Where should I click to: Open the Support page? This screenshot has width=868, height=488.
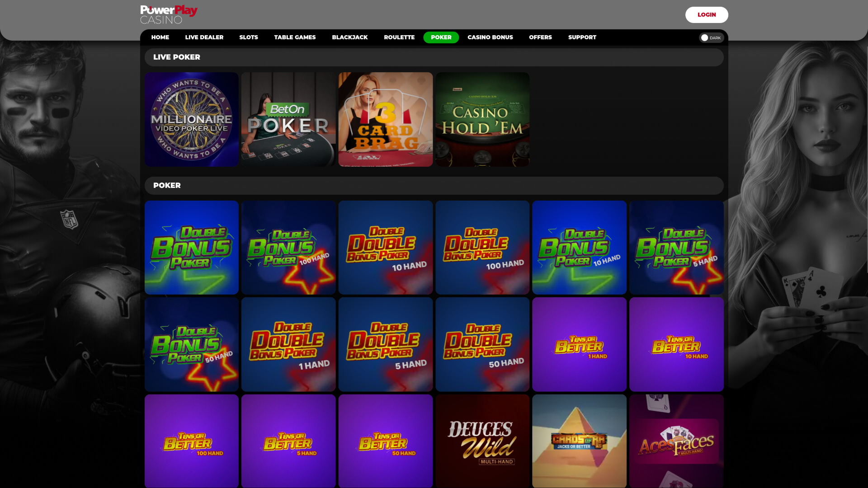[582, 38]
